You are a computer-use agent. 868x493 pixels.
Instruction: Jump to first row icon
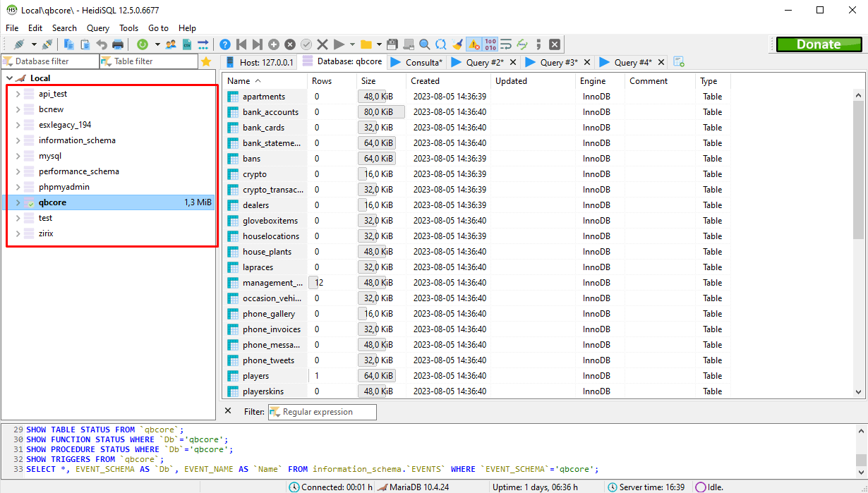tap(241, 44)
